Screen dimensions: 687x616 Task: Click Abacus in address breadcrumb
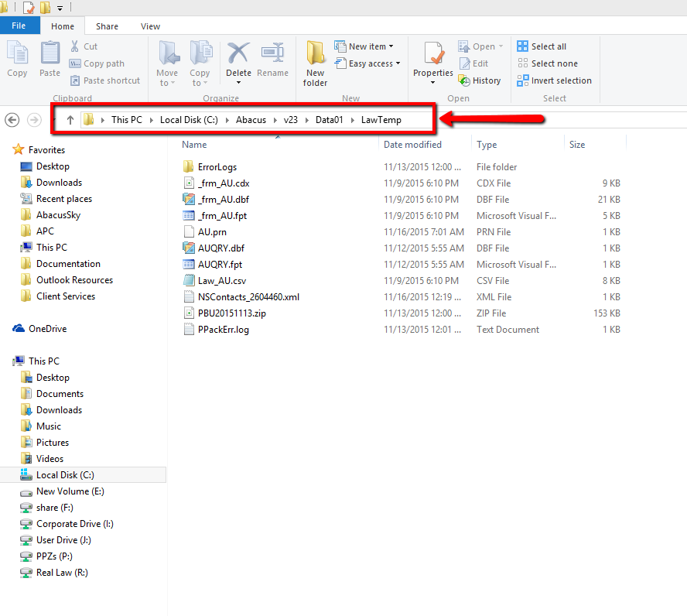(x=251, y=120)
